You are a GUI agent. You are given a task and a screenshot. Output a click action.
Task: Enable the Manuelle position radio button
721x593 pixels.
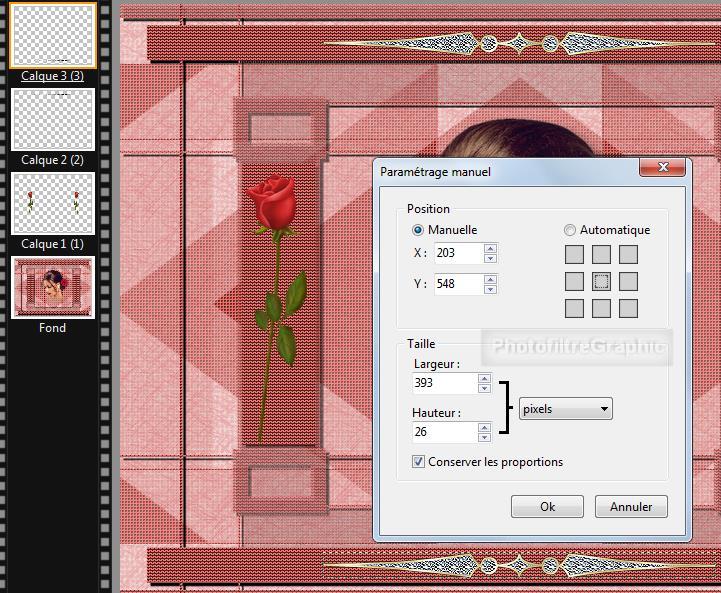click(x=419, y=230)
